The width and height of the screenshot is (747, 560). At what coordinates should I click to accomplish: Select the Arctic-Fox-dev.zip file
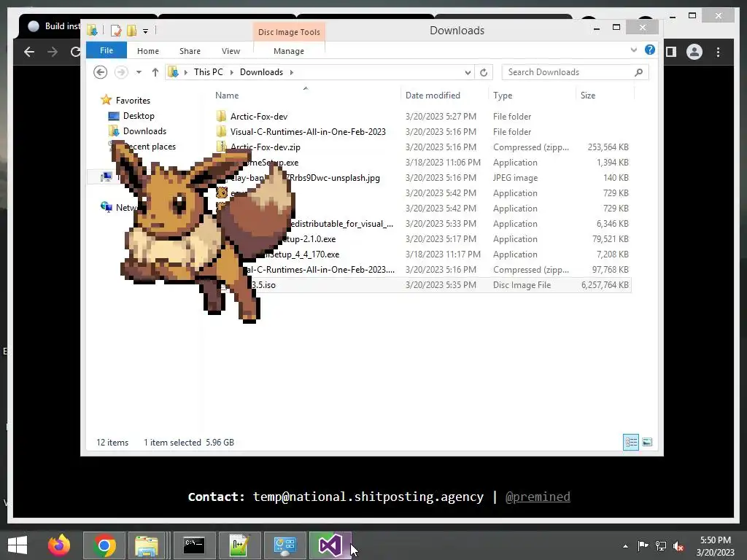pos(266,147)
